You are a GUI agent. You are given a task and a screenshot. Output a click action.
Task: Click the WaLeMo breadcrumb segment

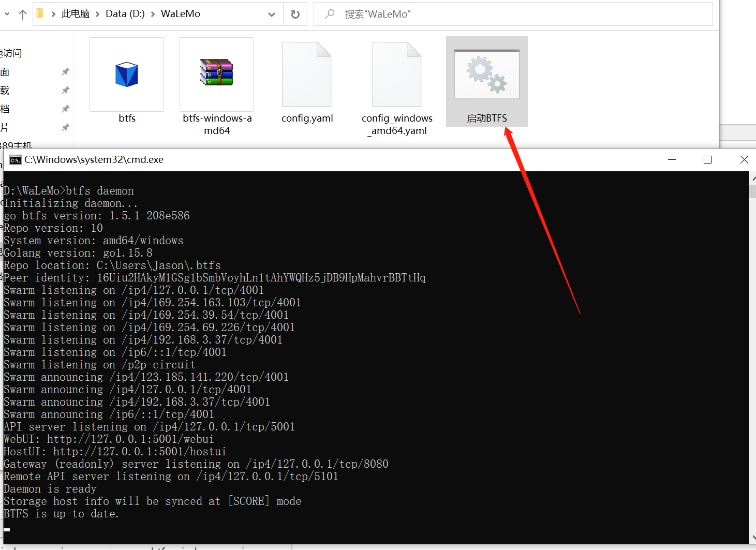coord(180,14)
